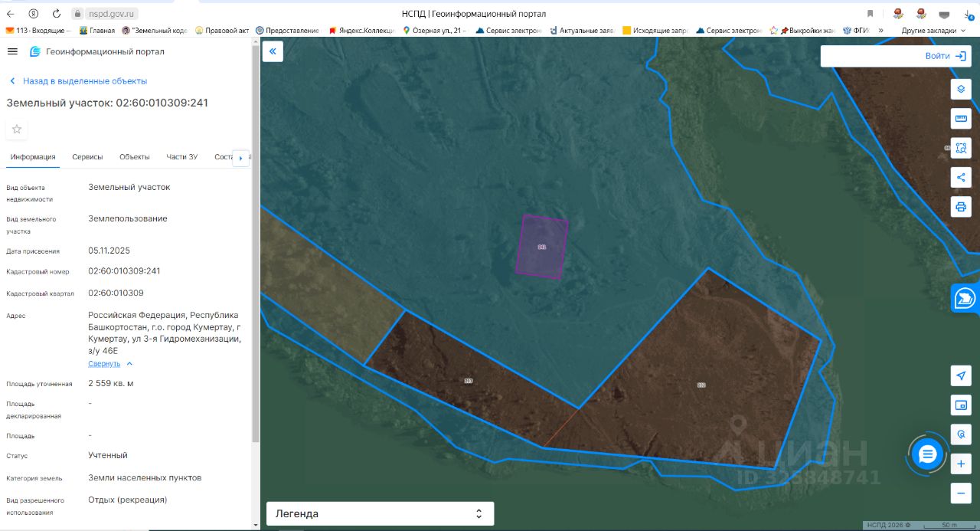Go to my current location
The width and height of the screenshot is (980, 531).
(x=961, y=375)
